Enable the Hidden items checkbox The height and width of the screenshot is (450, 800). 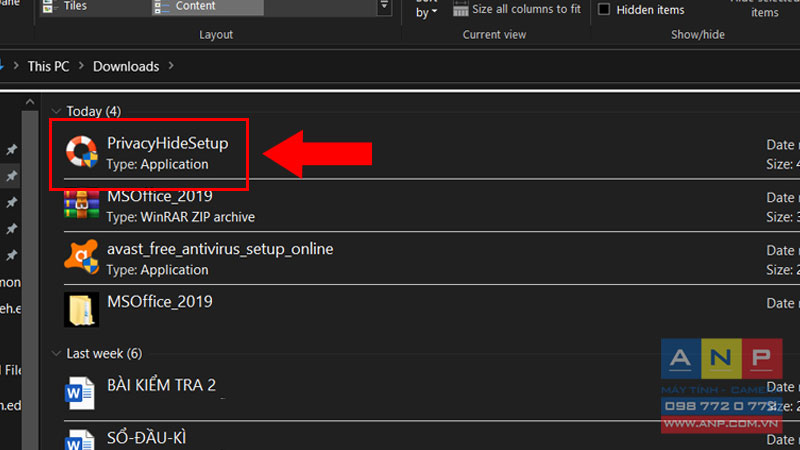coord(604,9)
